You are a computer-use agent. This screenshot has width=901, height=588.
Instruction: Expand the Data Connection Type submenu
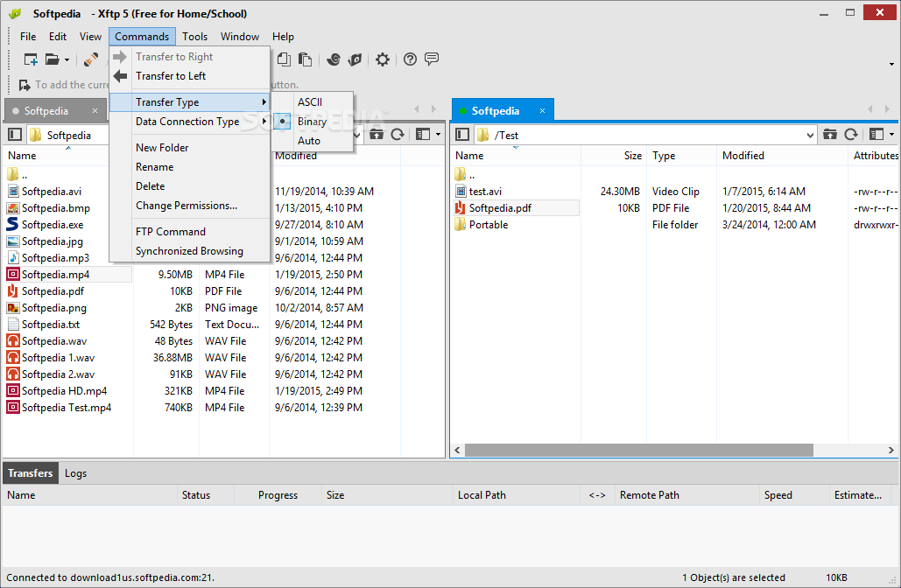pyautogui.click(x=190, y=121)
